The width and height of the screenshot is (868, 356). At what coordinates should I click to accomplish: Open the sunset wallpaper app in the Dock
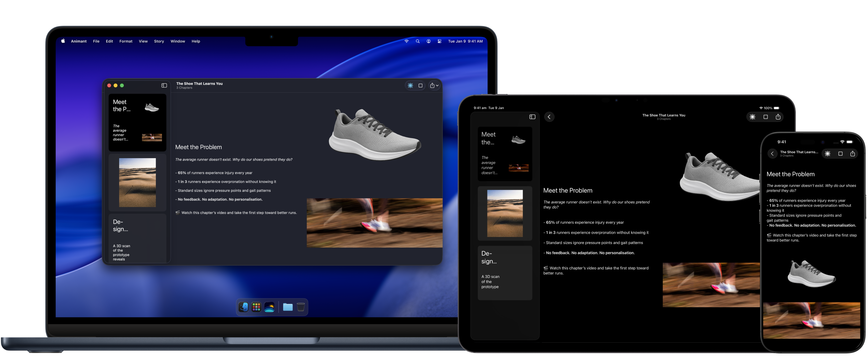tap(269, 307)
